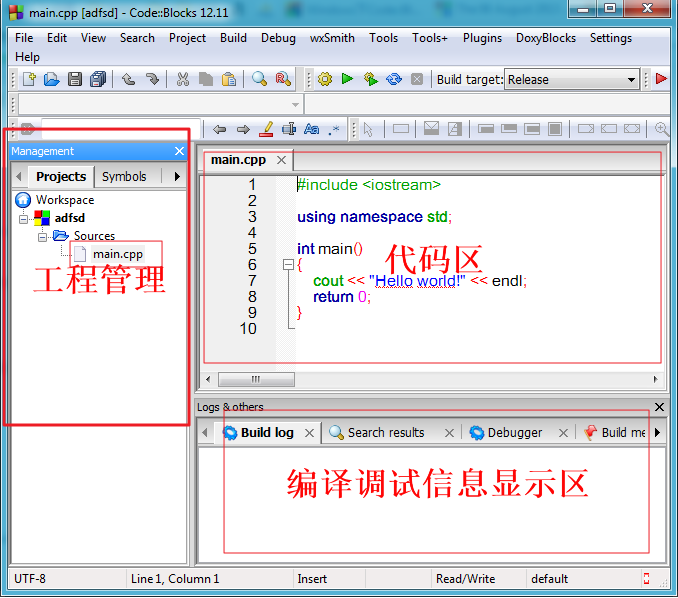Toggle regex search option icon
The height and width of the screenshot is (598, 678).
click(333, 129)
